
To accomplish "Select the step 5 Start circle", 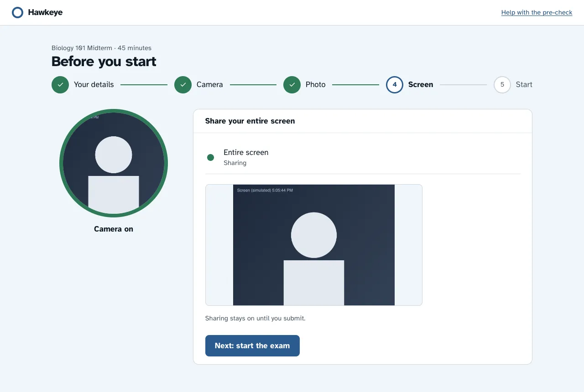I will (502, 85).
